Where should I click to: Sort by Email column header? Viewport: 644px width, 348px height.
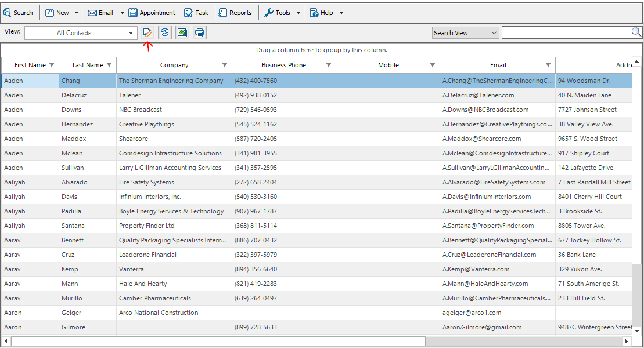[498, 65]
